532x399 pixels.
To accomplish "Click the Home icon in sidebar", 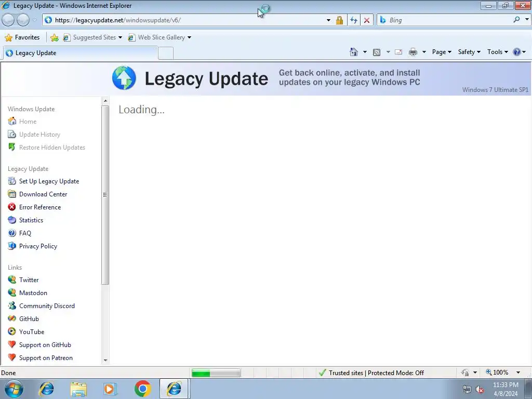I will point(12,121).
